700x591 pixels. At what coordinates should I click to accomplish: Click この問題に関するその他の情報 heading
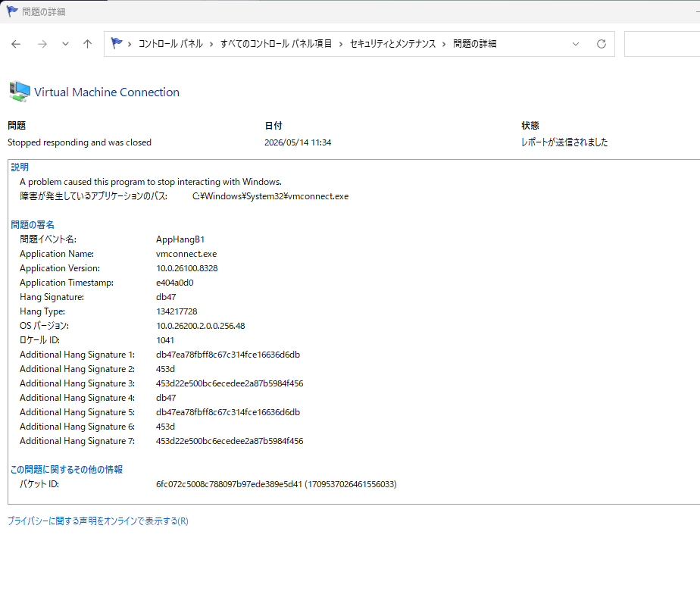click(67, 469)
